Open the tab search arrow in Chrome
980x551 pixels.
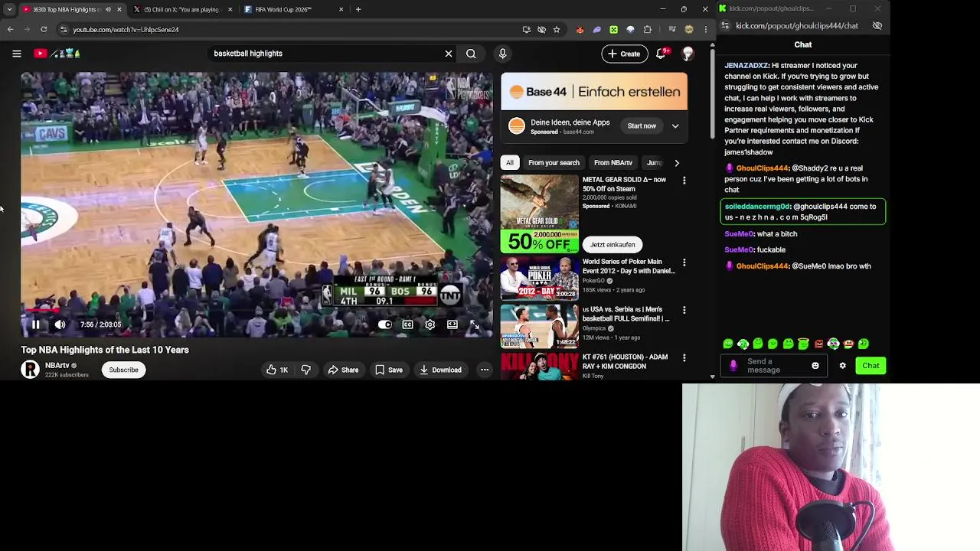point(9,9)
